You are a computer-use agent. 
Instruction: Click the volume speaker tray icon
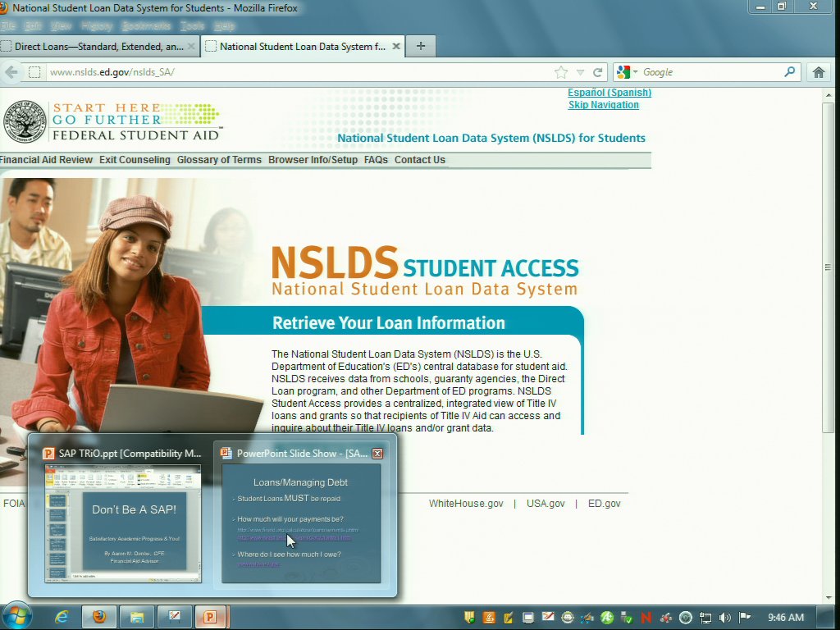point(725,617)
